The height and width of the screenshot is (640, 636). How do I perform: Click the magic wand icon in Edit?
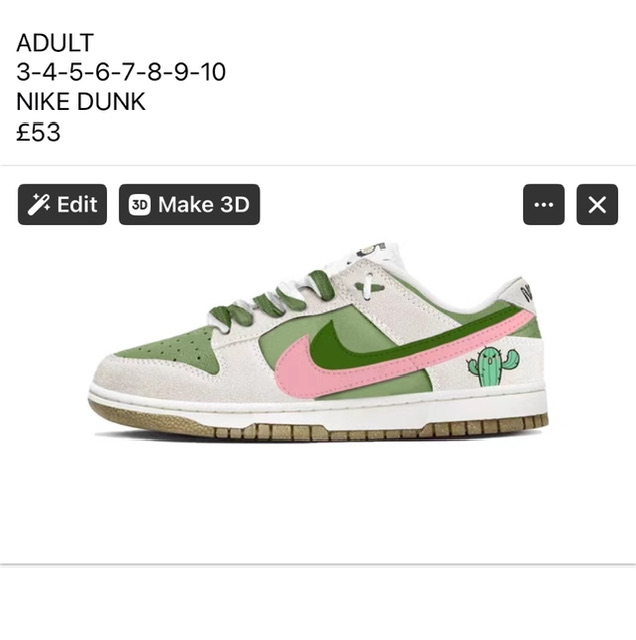39,204
